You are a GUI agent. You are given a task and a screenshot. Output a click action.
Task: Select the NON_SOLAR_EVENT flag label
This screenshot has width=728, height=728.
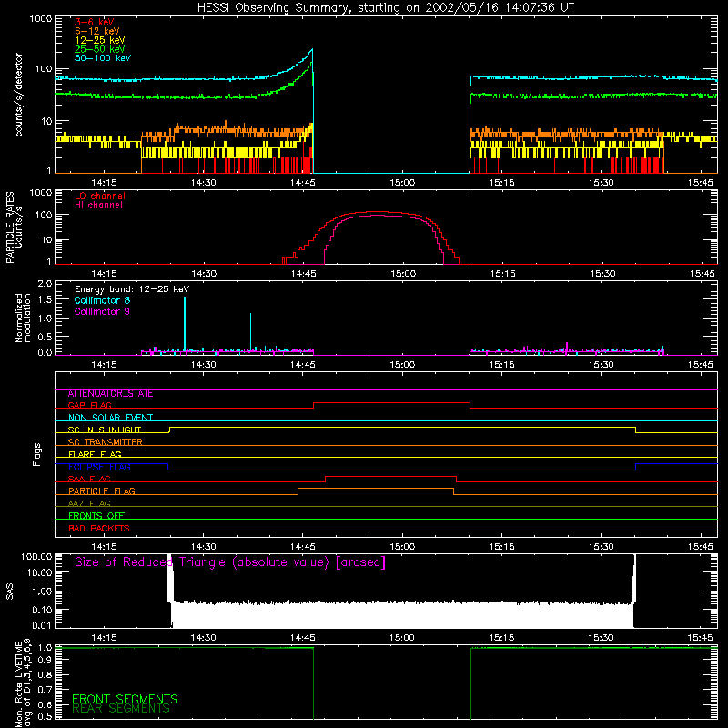tap(110, 418)
